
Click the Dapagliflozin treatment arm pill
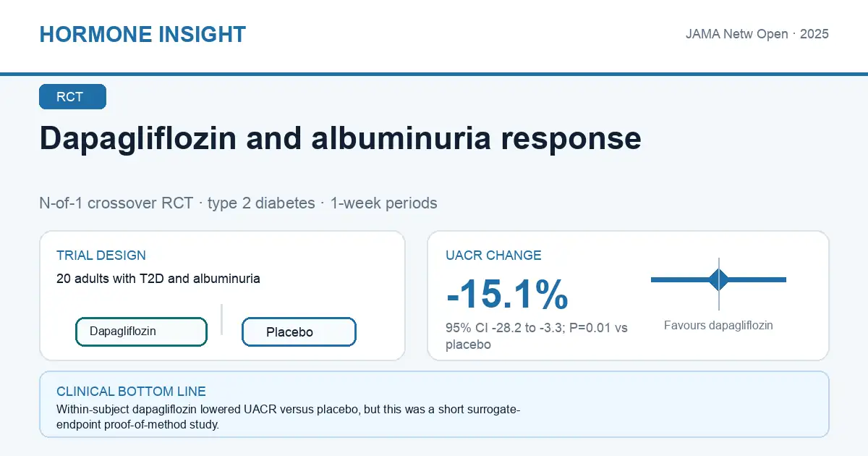(141, 332)
